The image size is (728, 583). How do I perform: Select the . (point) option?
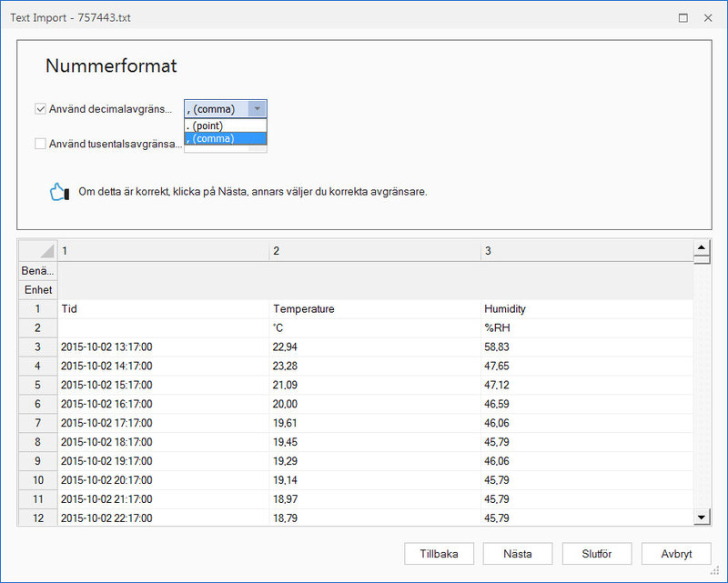pos(226,126)
